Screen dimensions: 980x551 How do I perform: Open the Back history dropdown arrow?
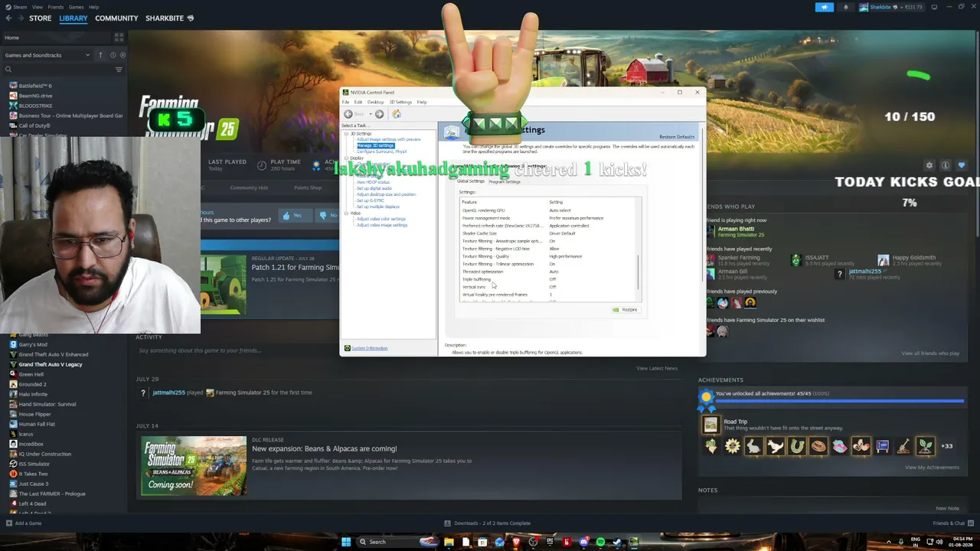coord(369,114)
